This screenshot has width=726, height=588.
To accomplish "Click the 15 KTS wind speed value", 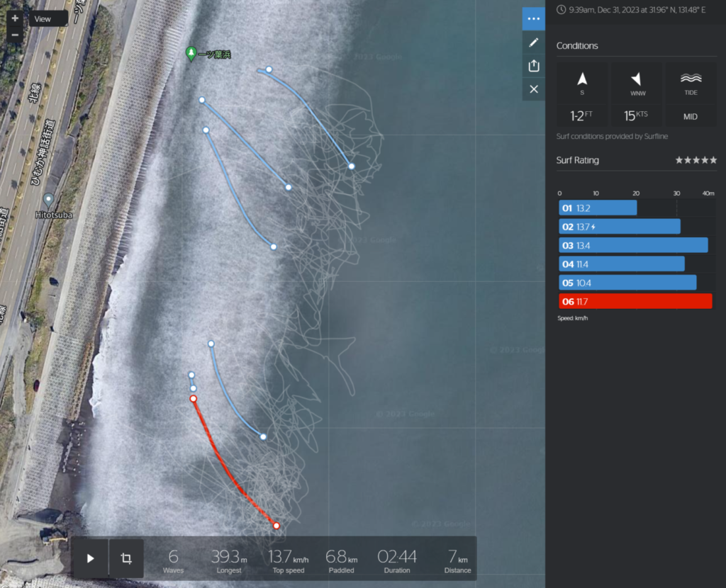I will coord(636,115).
